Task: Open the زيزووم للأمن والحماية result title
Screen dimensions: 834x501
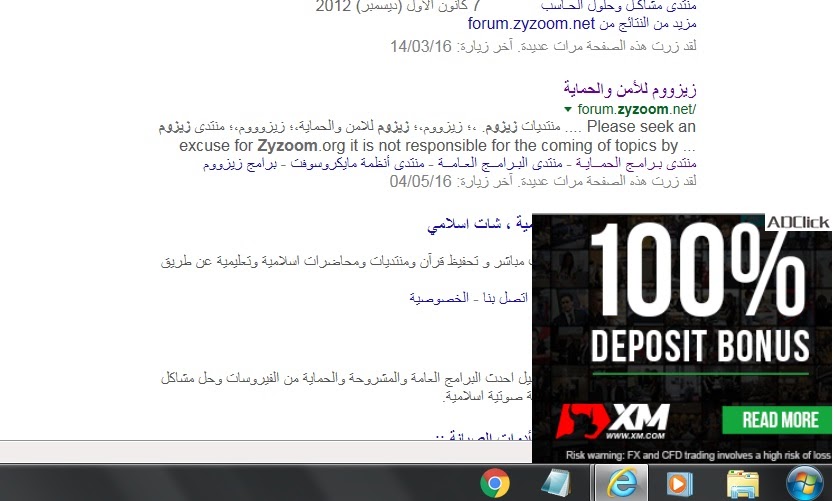Action: (630, 89)
